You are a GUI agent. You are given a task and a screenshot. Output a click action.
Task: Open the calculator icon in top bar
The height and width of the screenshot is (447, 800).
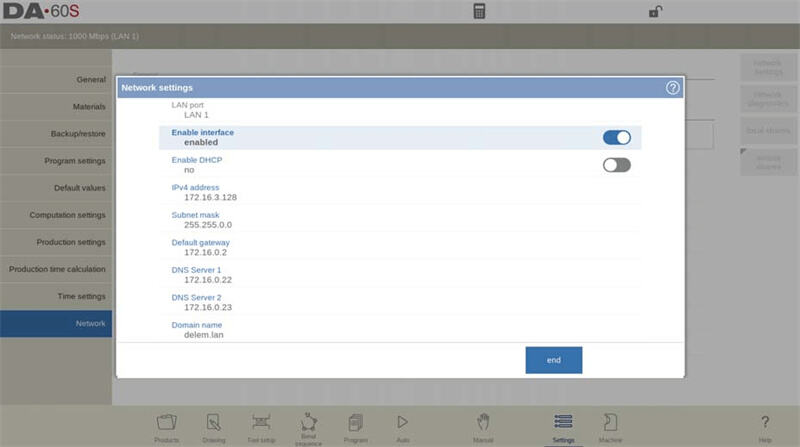click(x=479, y=12)
